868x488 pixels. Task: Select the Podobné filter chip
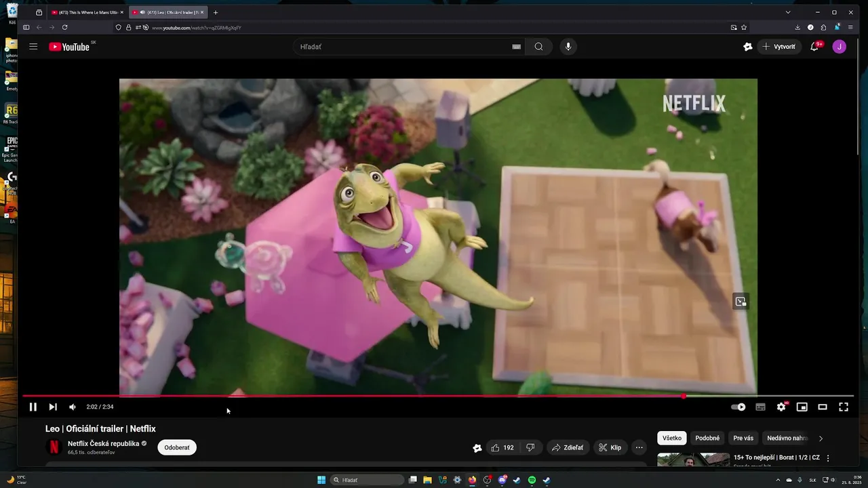(707, 438)
